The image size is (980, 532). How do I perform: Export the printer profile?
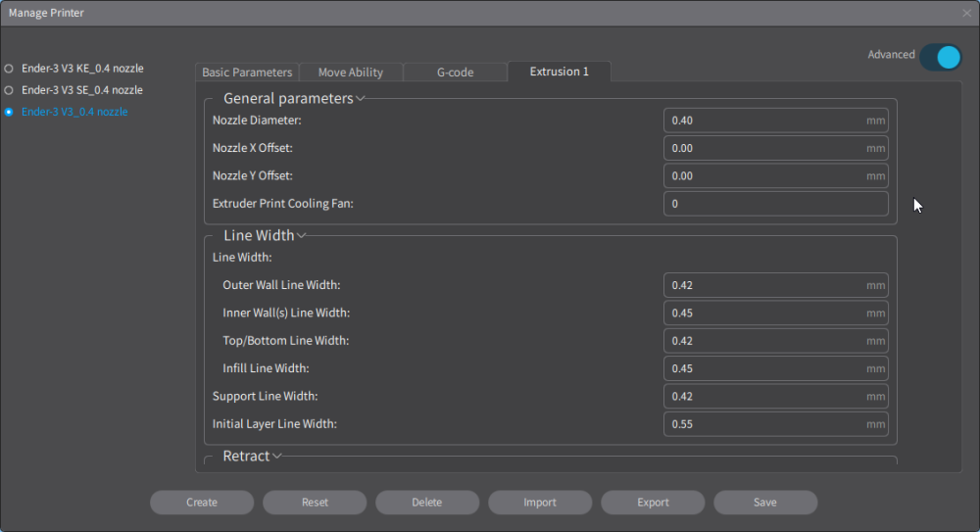pos(653,503)
